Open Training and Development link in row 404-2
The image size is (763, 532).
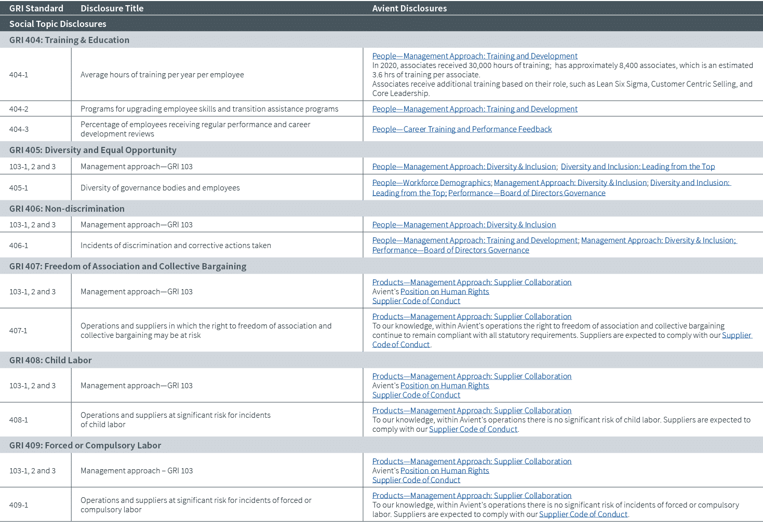coord(475,109)
